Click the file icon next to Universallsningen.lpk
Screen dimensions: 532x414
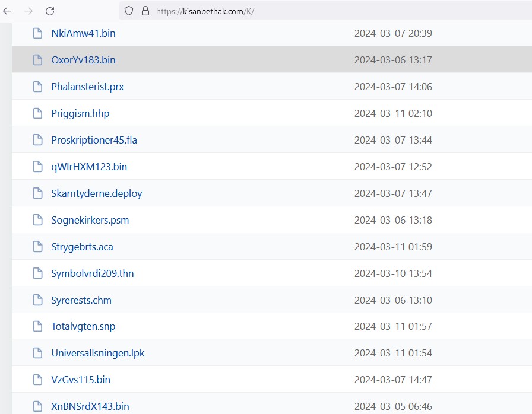[37, 353]
